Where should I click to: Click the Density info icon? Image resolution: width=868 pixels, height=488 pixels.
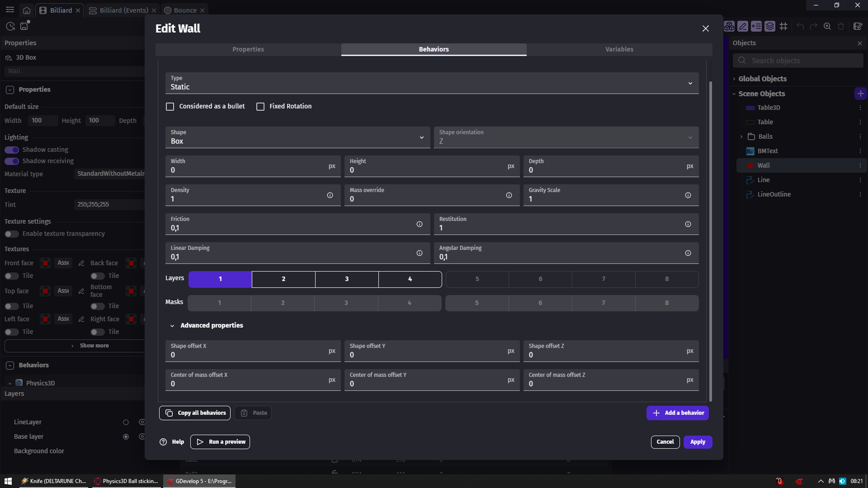click(x=330, y=195)
